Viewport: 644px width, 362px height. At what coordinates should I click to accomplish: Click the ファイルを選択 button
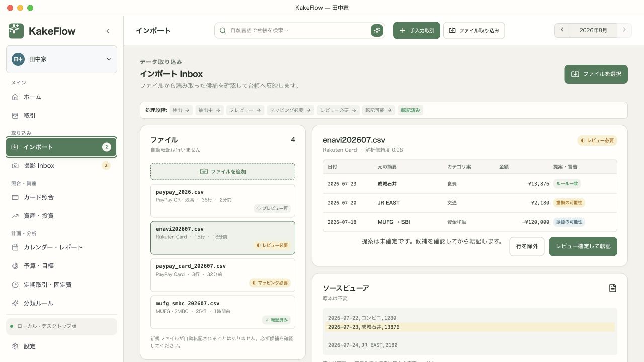tap(596, 74)
